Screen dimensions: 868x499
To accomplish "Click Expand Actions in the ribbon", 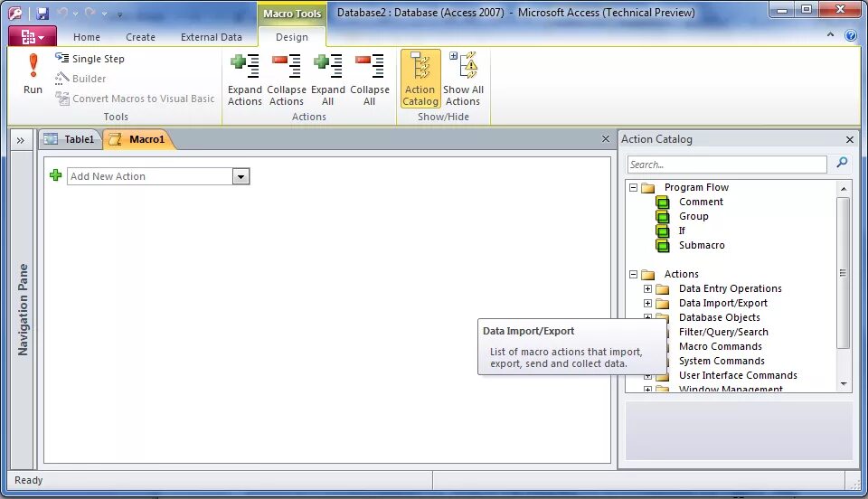I will (245, 80).
